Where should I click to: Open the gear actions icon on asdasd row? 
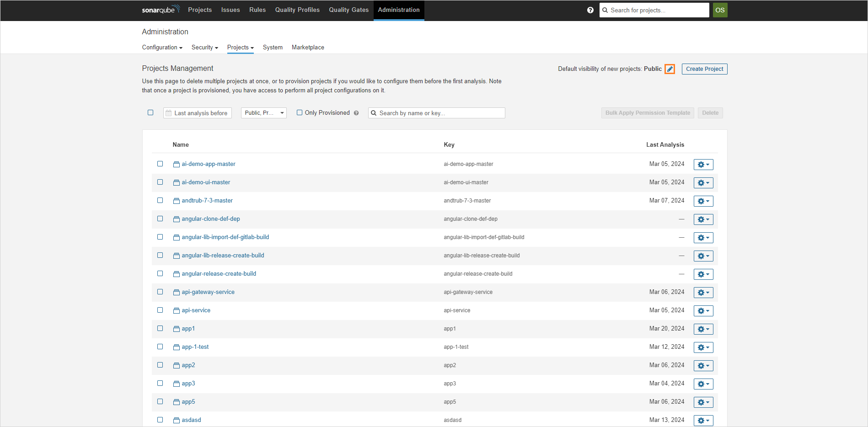pyautogui.click(x=703, y=420)
